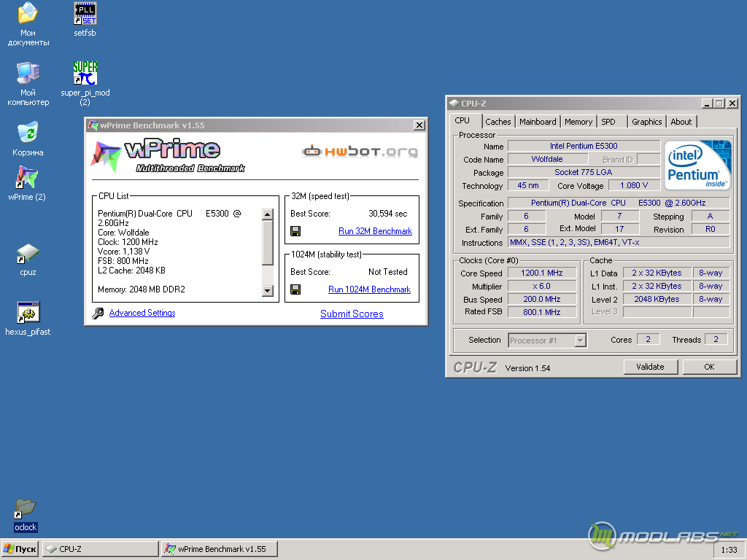Open the Submit Scores link
This screenshot has height=560, width=747.
tap(352, 314)
